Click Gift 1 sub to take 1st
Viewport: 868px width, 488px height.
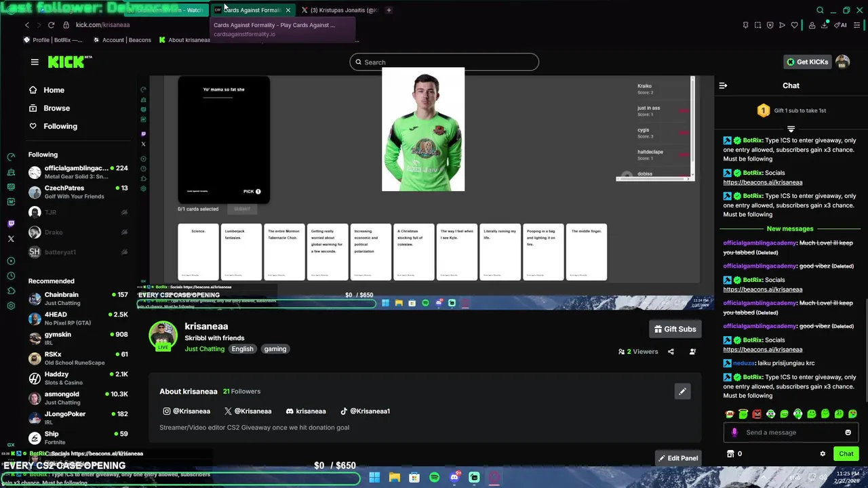[x=791, y=110]
